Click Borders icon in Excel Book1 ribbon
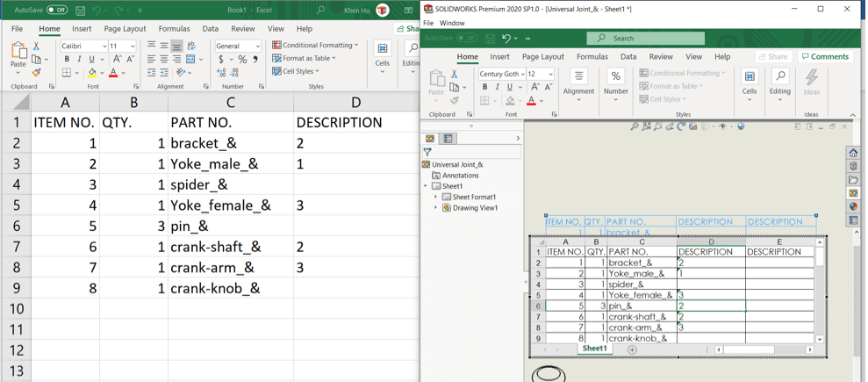The image size is (868, 382). [67, 73]
